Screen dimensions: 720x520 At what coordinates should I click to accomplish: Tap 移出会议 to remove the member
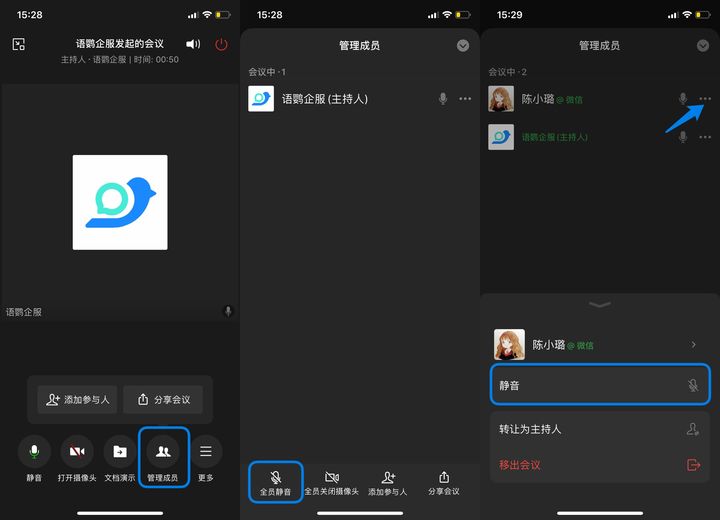(x=598, y=464)
